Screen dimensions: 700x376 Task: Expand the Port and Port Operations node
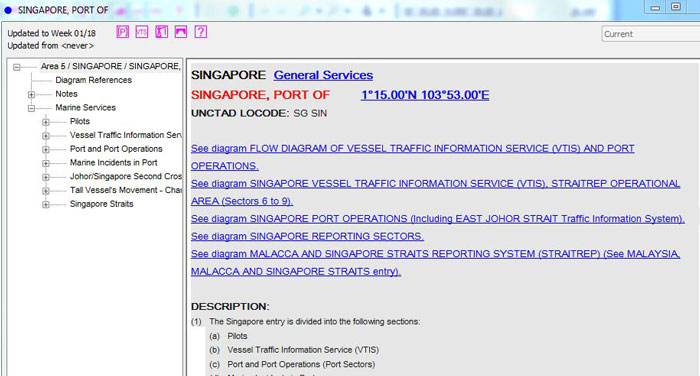[x=46, y=150]
